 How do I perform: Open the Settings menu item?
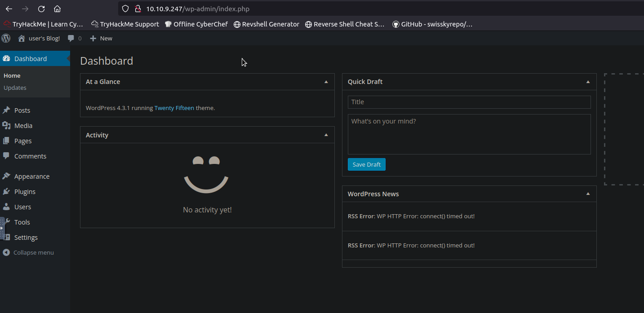coord(26,237)
